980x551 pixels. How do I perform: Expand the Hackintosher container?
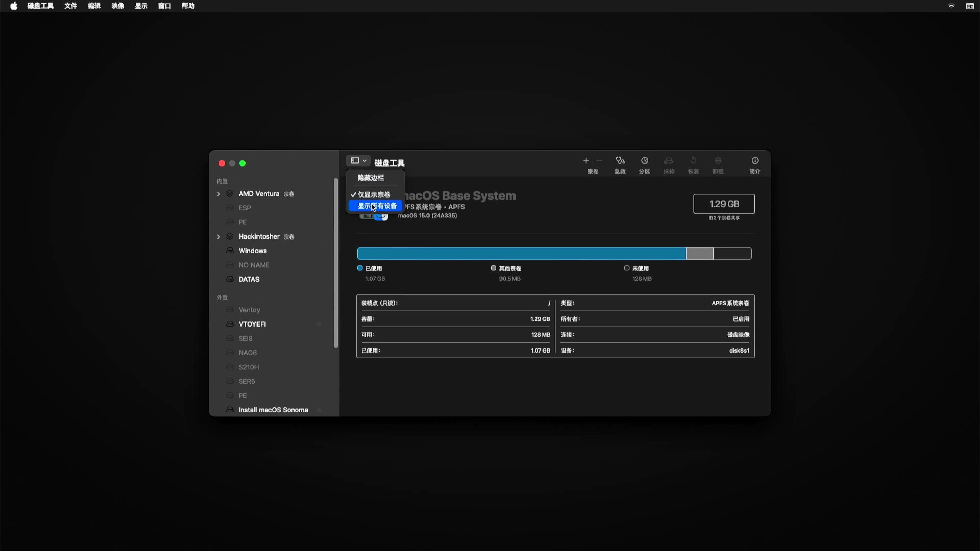pos(218,237)
